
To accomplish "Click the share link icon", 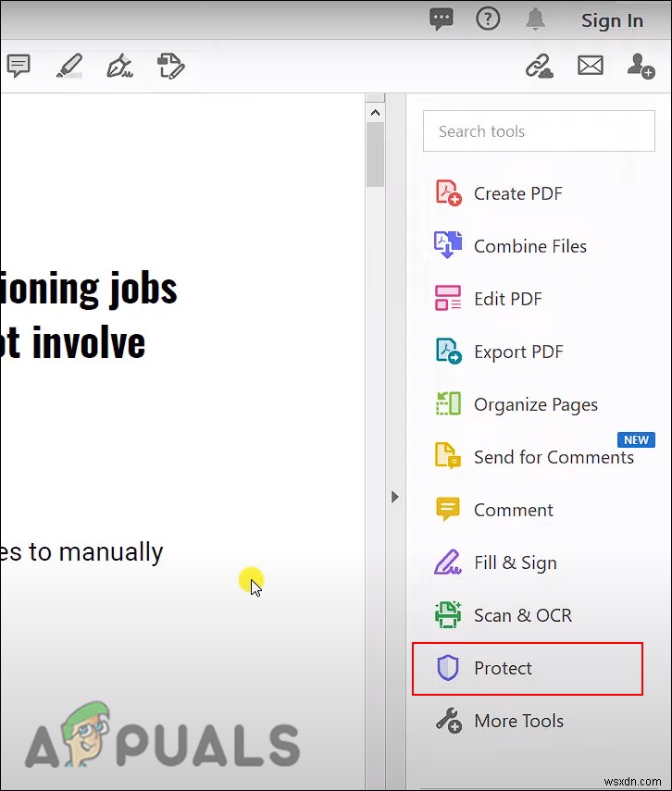I will click(540, 66).
